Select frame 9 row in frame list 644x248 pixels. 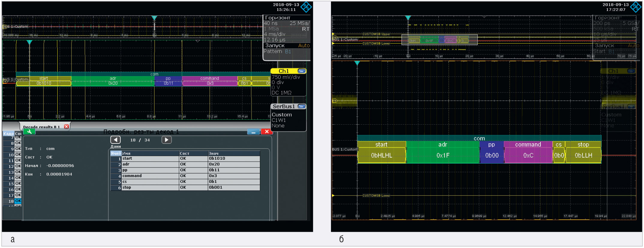12,149
